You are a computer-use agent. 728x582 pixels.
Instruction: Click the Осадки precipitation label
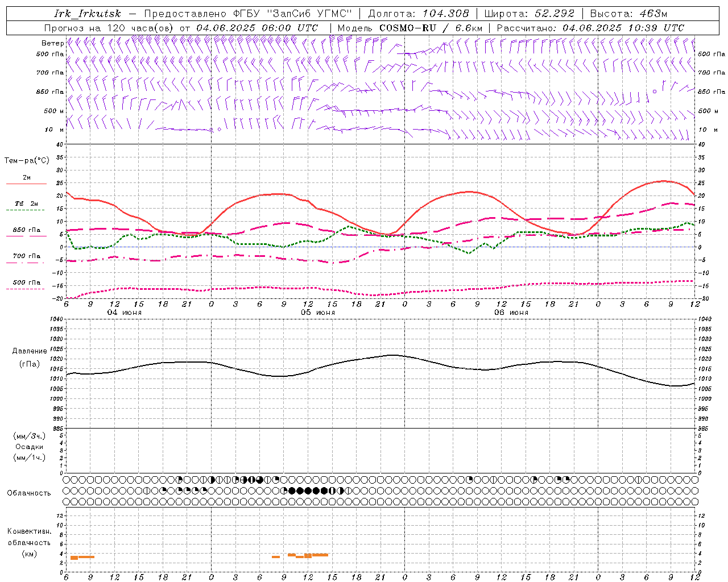(x=29, y=447)
